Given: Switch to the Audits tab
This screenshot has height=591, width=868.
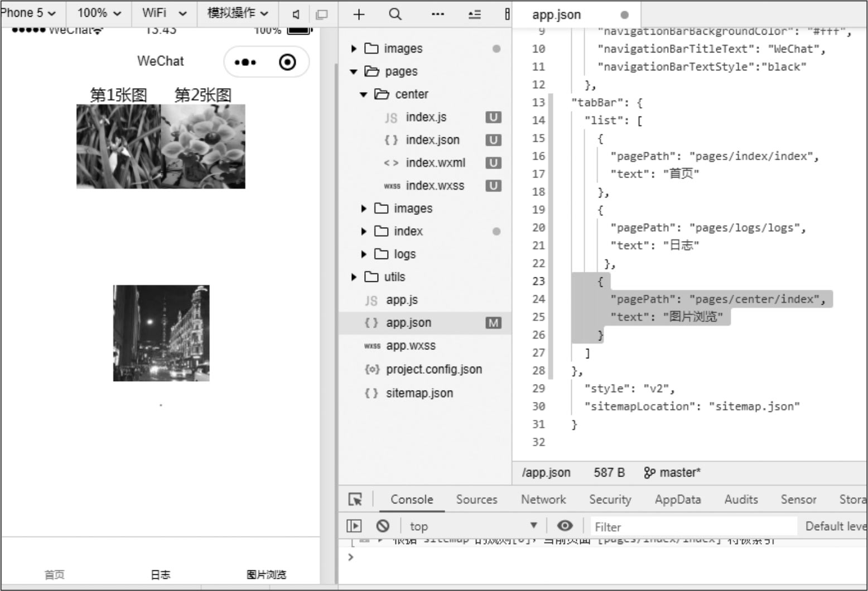Looking at the screenshot, I should point(741,499).
